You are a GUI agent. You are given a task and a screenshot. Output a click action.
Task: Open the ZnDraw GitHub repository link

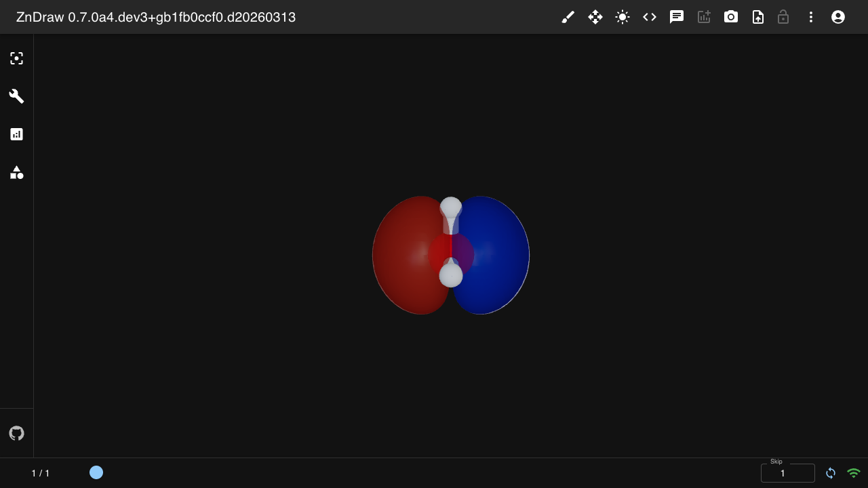pos(16,433)
